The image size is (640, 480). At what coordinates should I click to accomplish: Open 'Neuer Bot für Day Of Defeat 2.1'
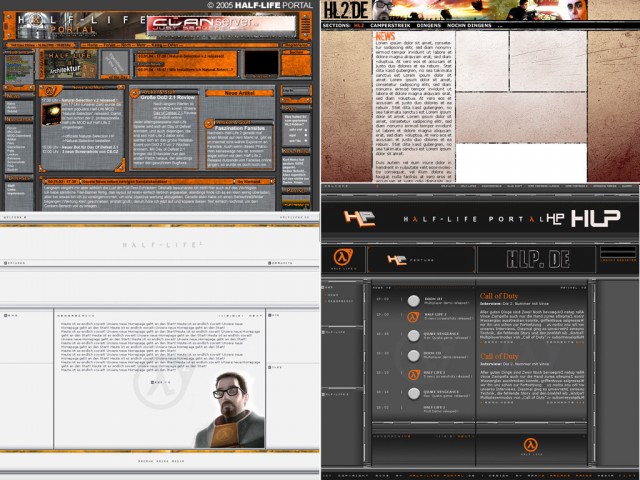(90, 147)
